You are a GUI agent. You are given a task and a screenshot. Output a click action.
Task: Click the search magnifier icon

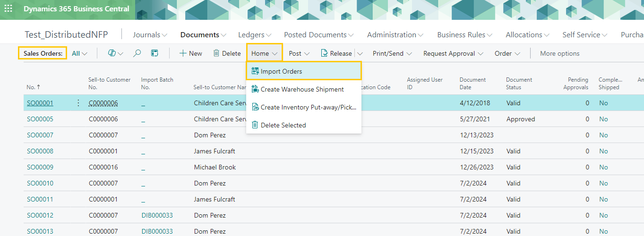pyautogui.click(x=137, y=53)
